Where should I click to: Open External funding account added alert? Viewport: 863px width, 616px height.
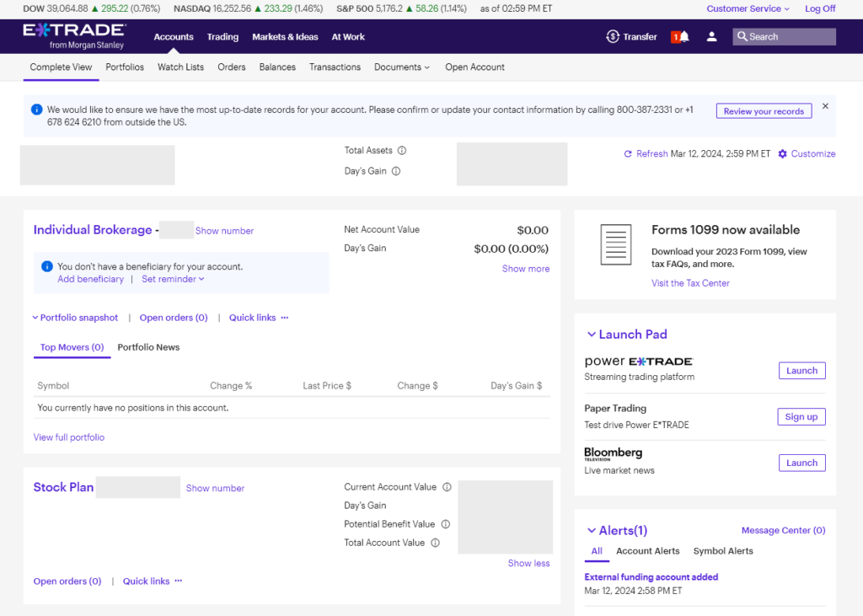(651, 577)
